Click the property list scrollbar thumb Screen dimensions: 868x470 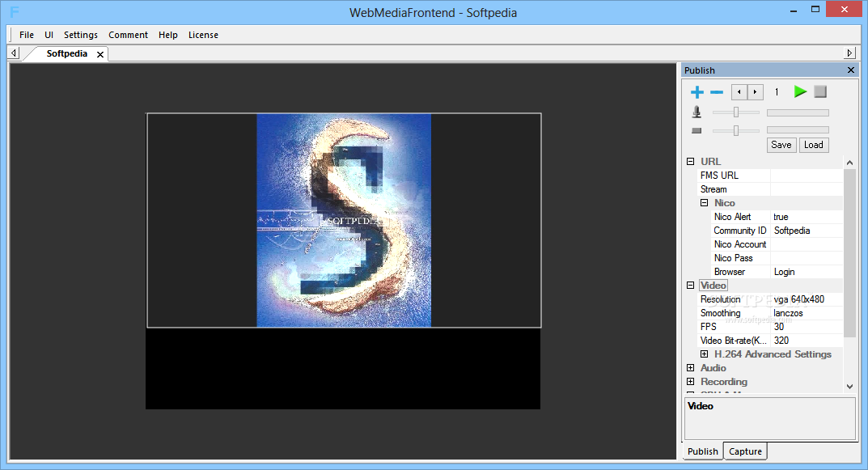pyautogui.click(x=849, y=252)
